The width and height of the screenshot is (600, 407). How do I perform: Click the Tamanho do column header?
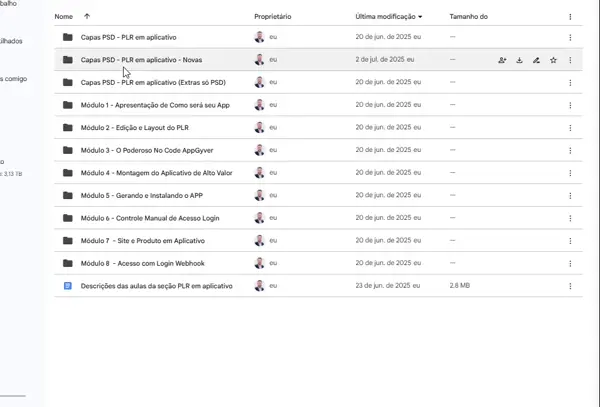[469, 17]
